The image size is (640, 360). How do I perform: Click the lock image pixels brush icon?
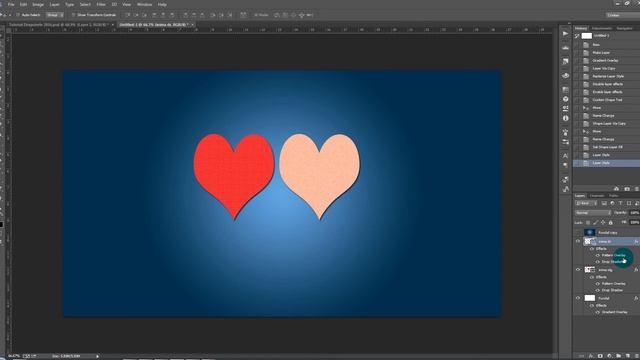click(596, 222)
